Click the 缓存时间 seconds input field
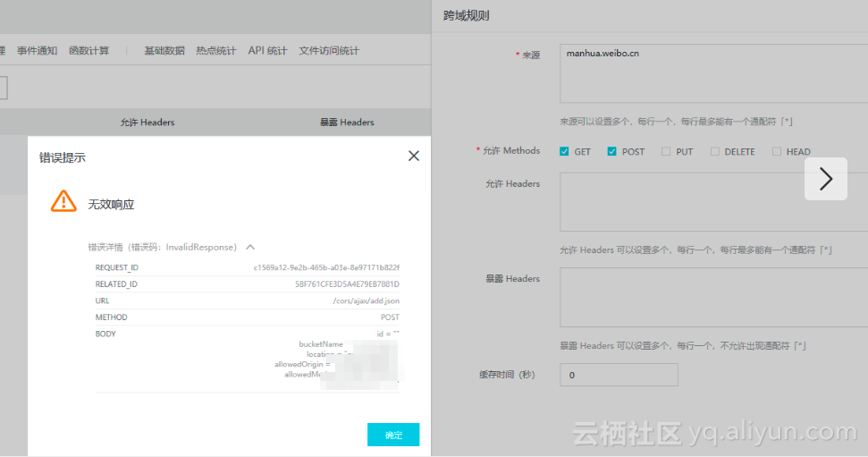This screenshot has height=457, width=868. [x=619, y=375]
